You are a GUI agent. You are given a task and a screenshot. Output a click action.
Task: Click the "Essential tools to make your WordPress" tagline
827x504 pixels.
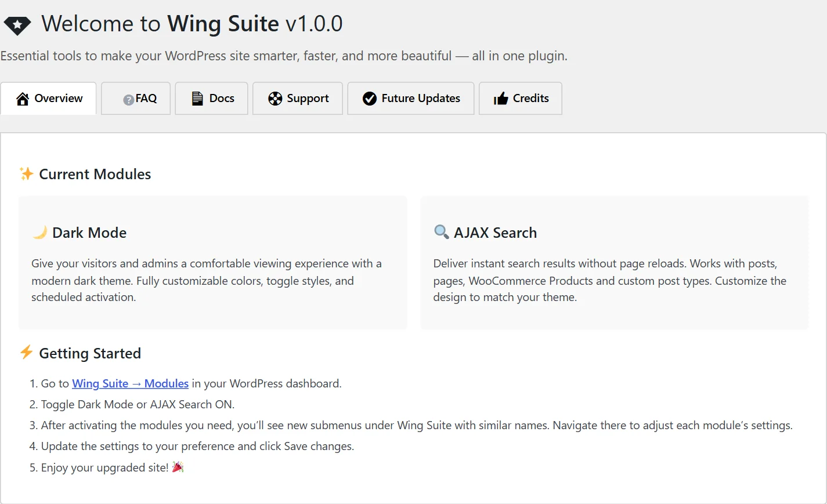pos(284,56)
